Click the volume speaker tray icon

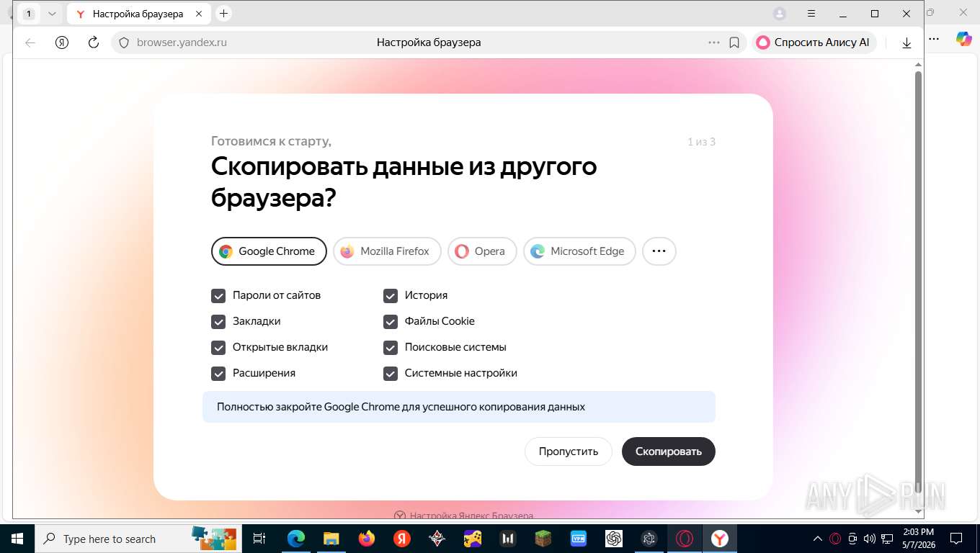870,539
